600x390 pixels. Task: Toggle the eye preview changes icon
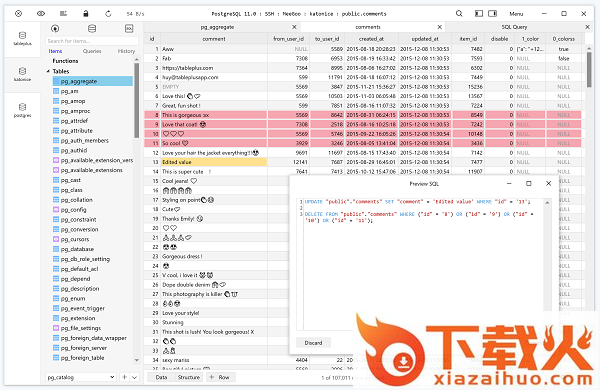[41, 14]
